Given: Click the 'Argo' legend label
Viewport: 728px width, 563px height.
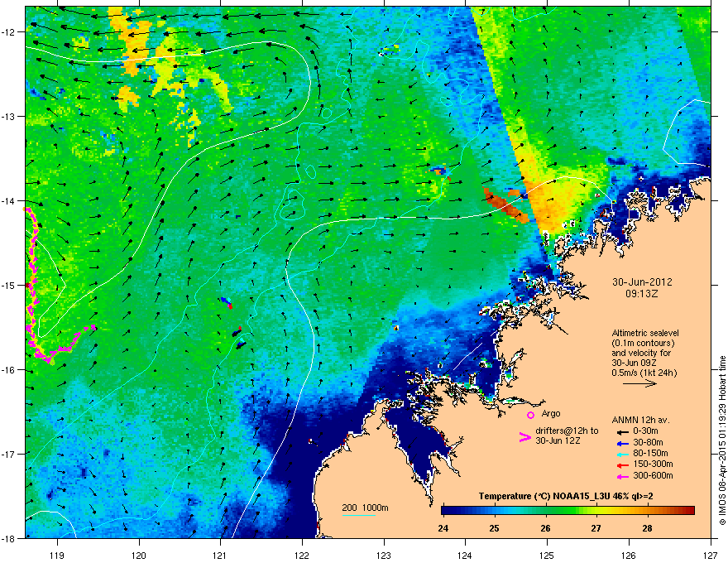Looking at the screenshot, I should (x=551, y=413).
